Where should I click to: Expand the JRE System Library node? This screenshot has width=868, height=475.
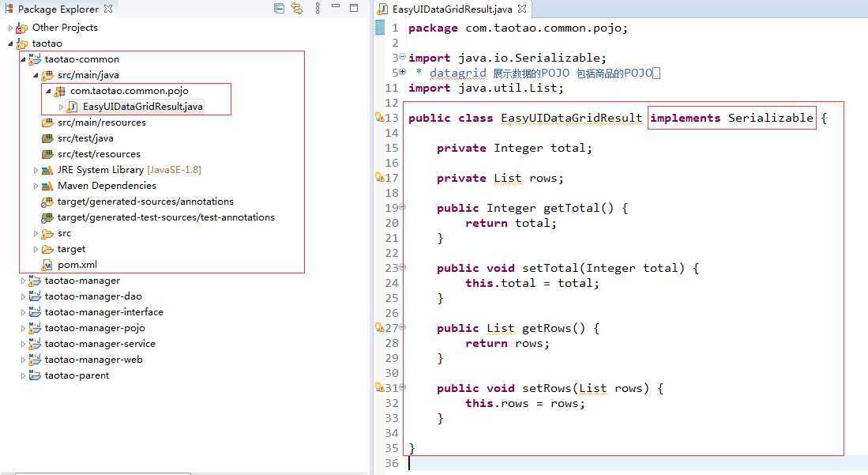click(x=36, y=170)
